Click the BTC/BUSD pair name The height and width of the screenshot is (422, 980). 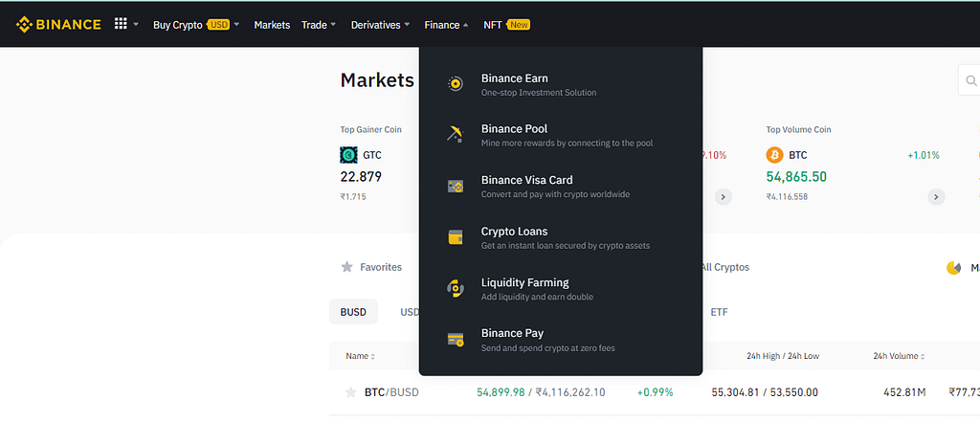click(x=391, y=392)
